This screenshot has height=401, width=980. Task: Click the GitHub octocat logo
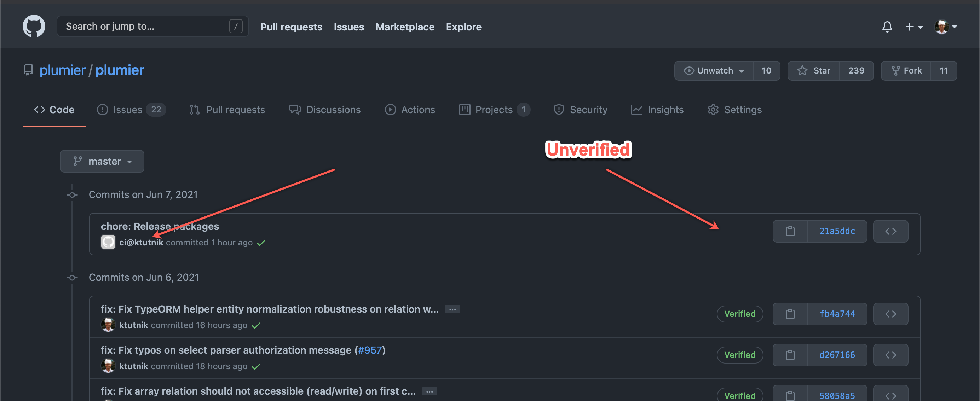coord(34,26)
